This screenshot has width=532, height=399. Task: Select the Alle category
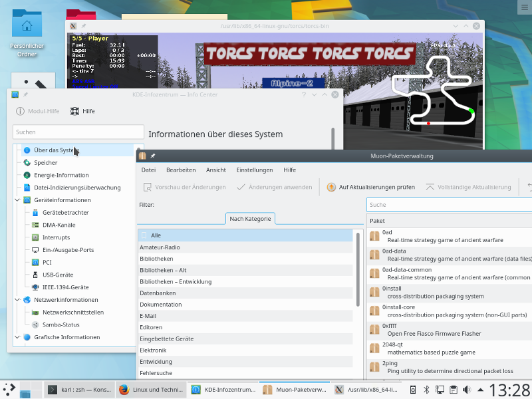(245, 235)
